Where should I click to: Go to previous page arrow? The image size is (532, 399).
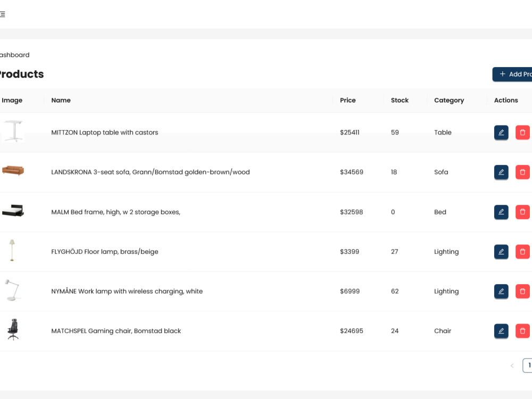point(512,365)
